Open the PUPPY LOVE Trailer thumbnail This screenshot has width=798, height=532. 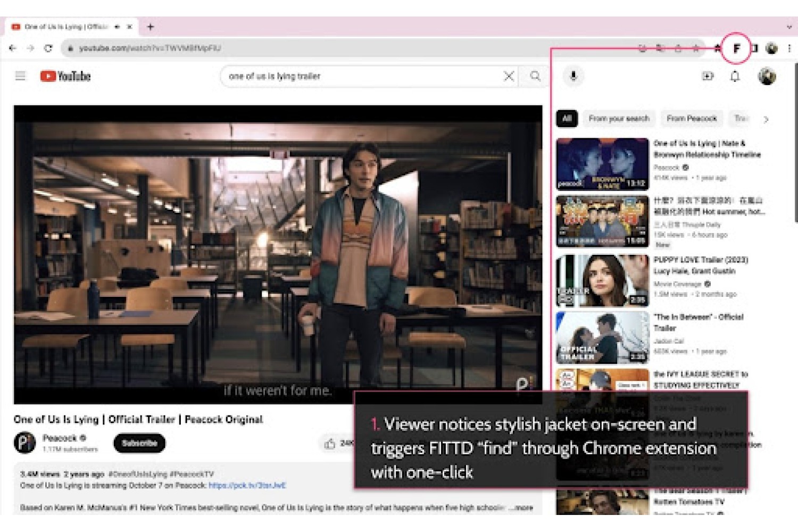coord(602,280)
